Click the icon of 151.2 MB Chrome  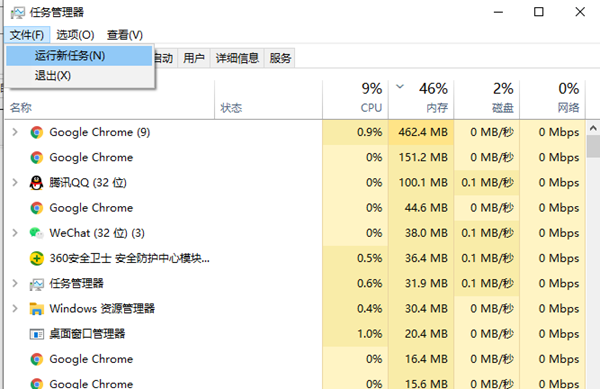37,158
